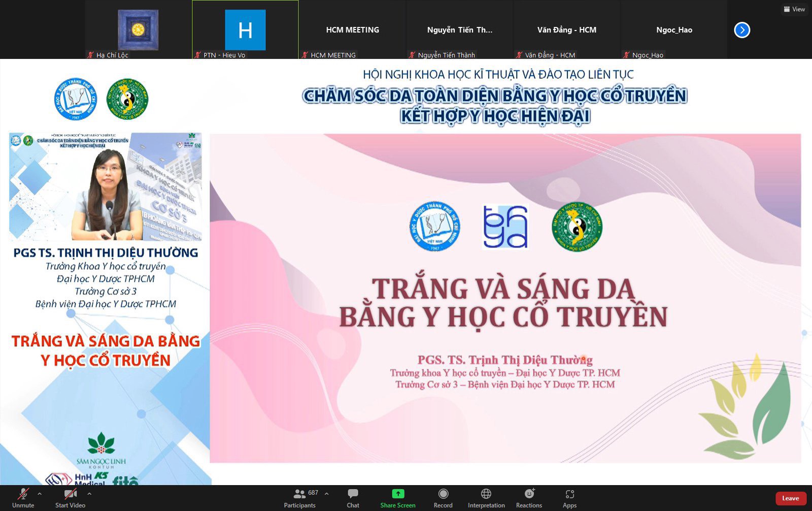This screenshot has width=812, height=511.
Task: Open Zoom Apps
Action: pyautogui.click(x=569, y=498)
